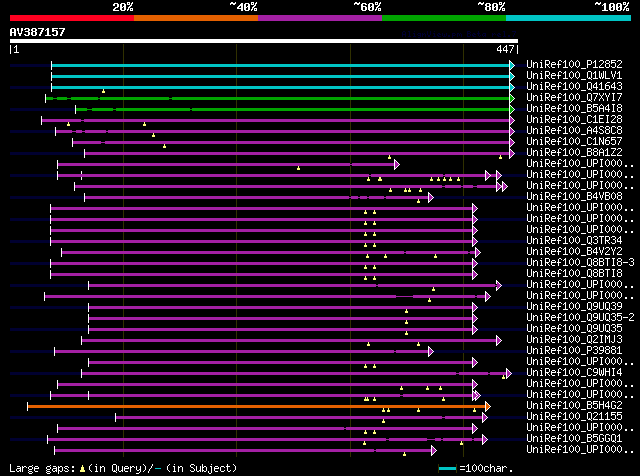The height and width of the screenshot is (476, 640).
Task: Click the cyan alignment bar for Q1WLV1
Action: click(x=280, y=76)
